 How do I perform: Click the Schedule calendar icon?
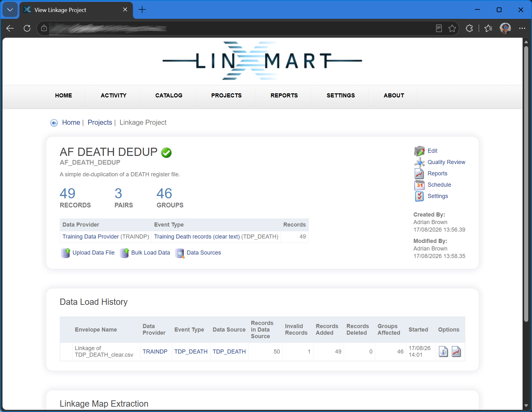pyautogui.click(x=419, y=185)
